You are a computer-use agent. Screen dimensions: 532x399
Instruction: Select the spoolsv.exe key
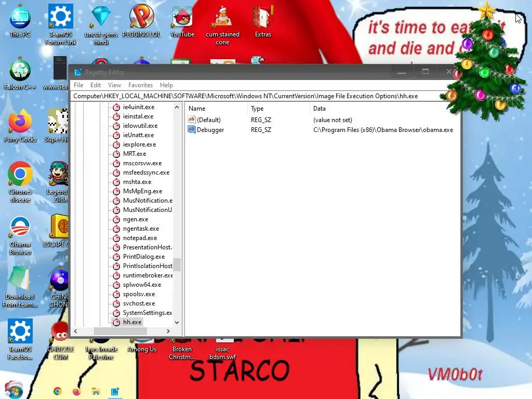139,294
